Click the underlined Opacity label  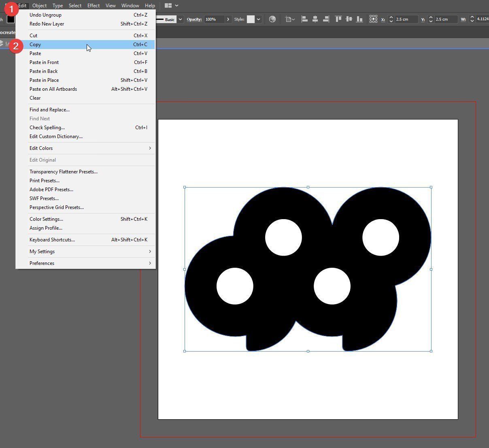coord(194,19)
